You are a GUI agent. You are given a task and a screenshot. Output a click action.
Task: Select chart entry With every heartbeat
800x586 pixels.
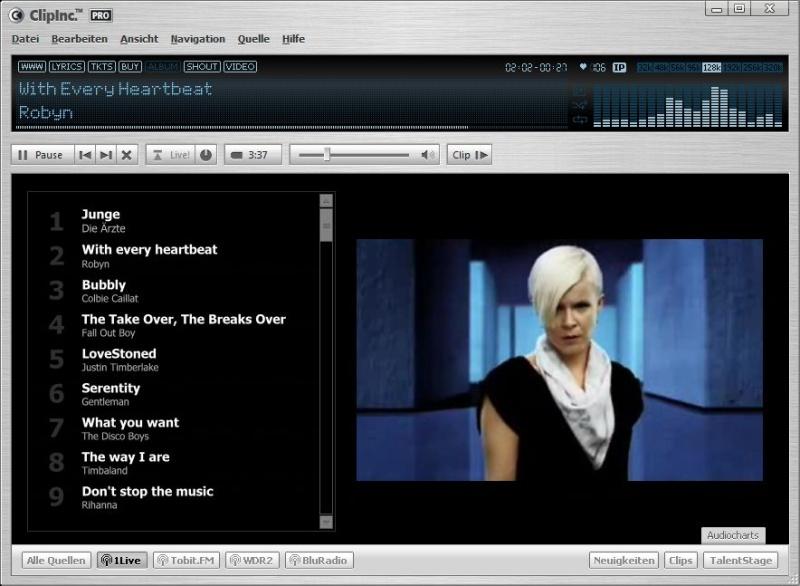173,256
